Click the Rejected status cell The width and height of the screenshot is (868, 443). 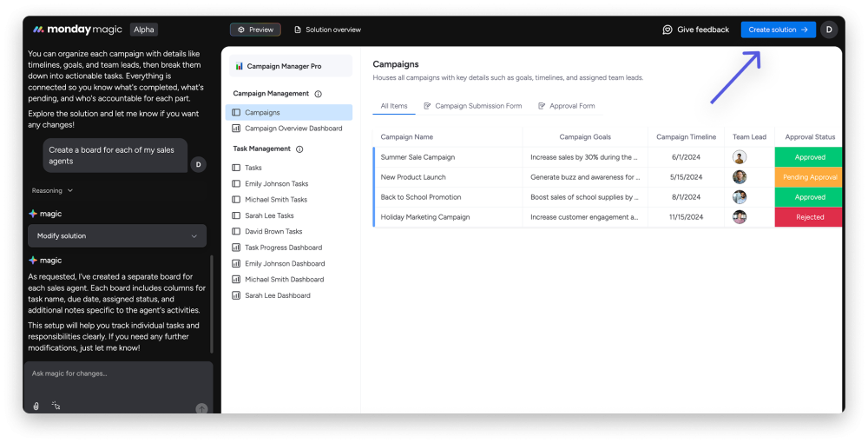(808, 217)
